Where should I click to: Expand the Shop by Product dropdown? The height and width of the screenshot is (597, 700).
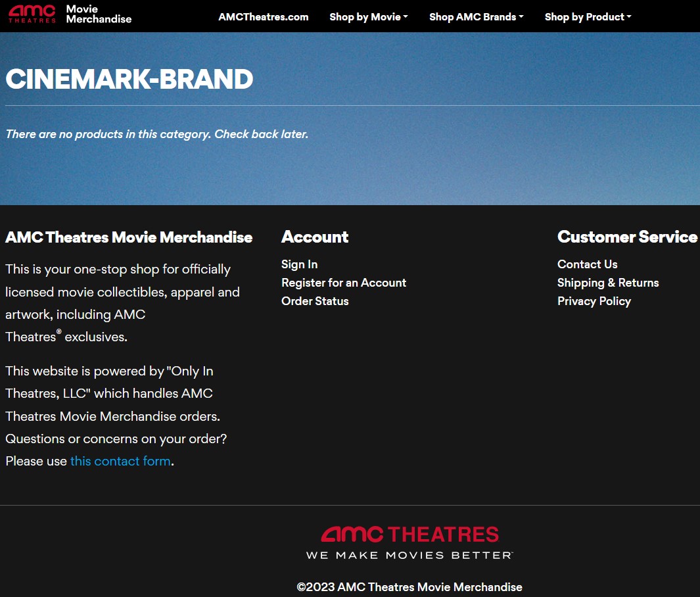point(587,16)
